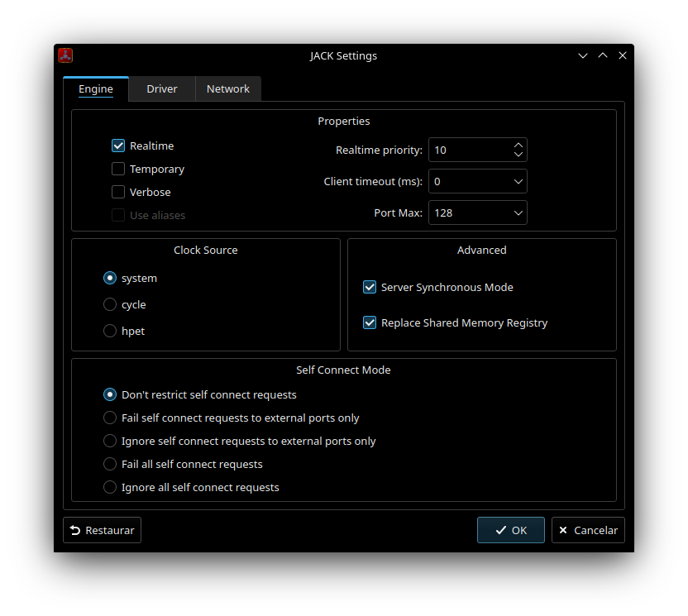
Task: Open the Network tab
Action: click(x=228, y=89)
